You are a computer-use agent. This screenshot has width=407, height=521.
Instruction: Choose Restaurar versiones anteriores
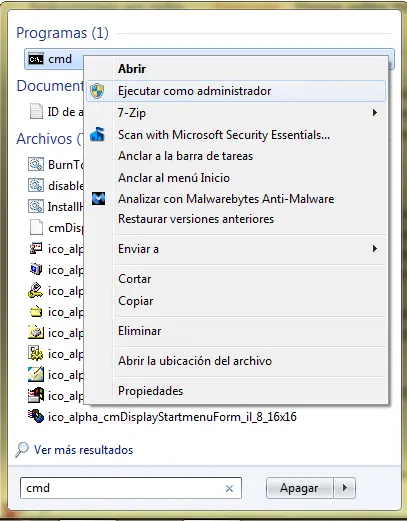pos(196,219)
